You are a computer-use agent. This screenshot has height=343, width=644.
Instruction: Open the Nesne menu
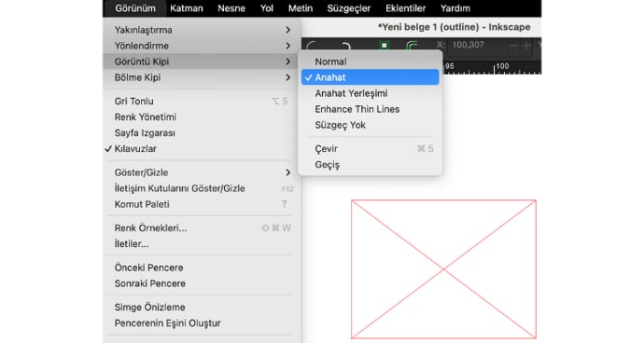[231, 8]
